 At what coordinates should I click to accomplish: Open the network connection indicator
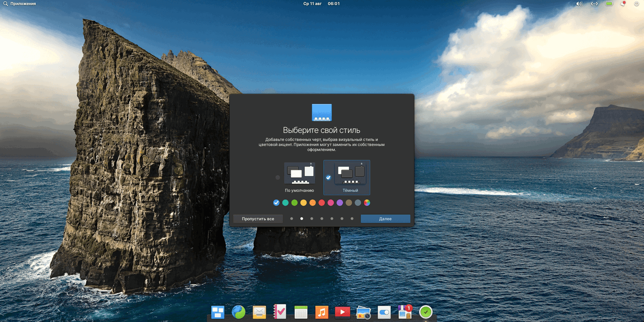pos(594,3)
